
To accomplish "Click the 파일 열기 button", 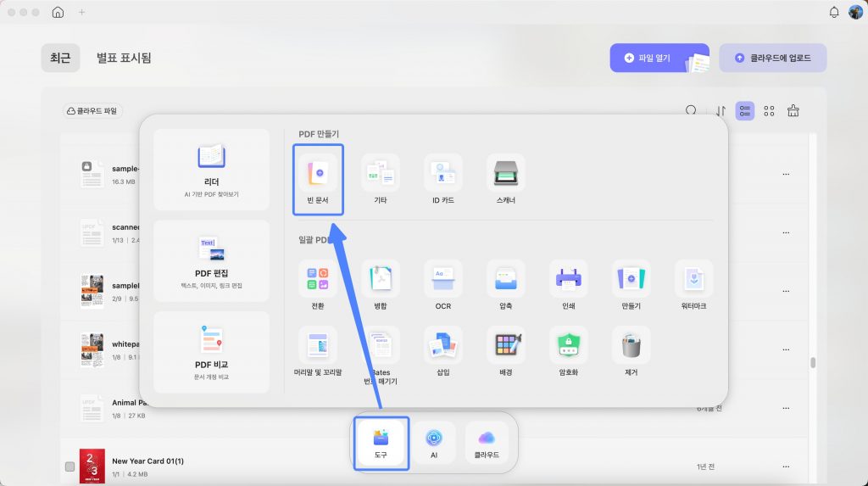I will pyautogui.click(x=659, y=58).
